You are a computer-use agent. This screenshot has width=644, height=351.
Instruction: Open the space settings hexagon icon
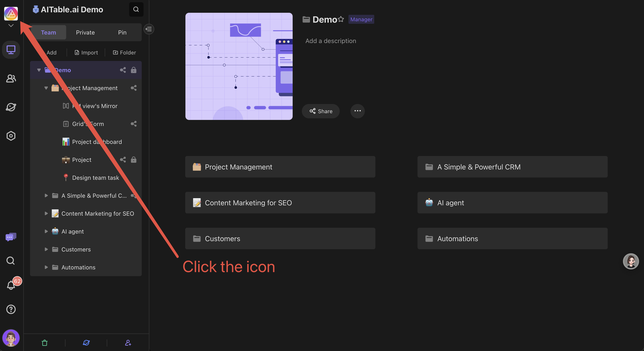click(x=11, y=136)
